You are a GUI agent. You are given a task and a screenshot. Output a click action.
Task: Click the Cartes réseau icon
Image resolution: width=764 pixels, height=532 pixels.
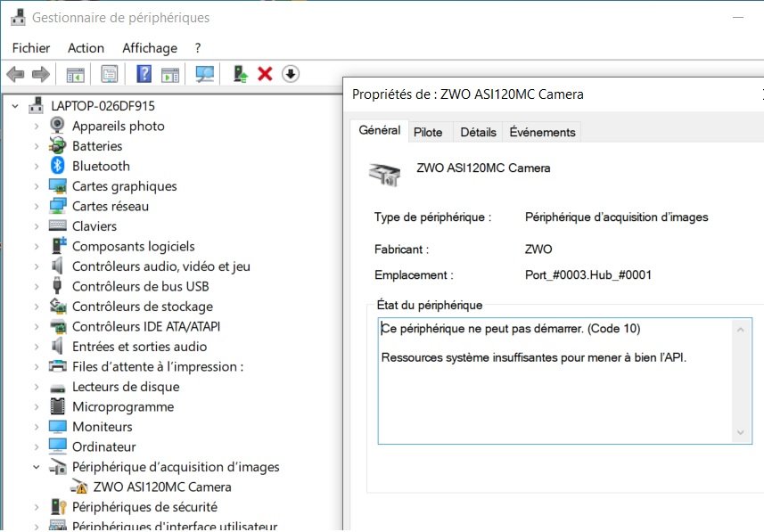[57, 206]
